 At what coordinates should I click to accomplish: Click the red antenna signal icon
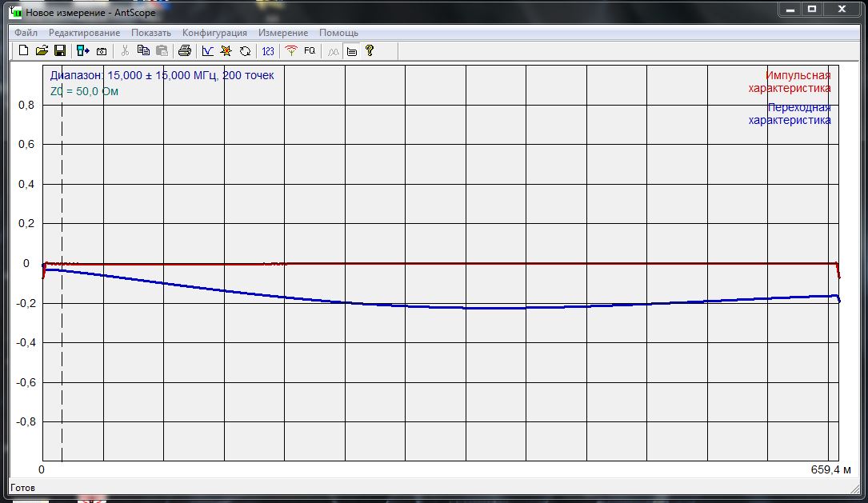(291, 50)
